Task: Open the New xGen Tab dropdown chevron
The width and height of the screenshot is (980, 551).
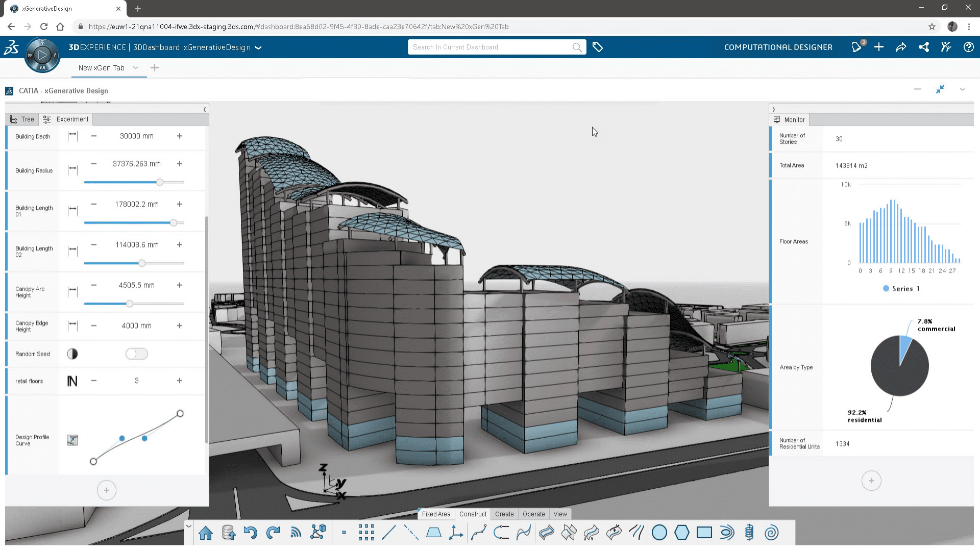Action: (136, 68)
